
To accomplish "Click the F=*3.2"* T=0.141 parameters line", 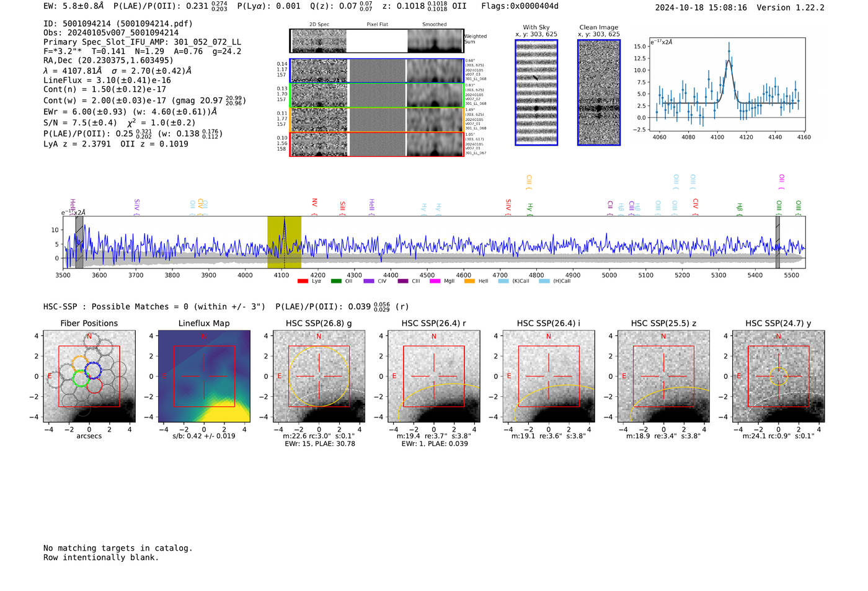I will [142, 51].
